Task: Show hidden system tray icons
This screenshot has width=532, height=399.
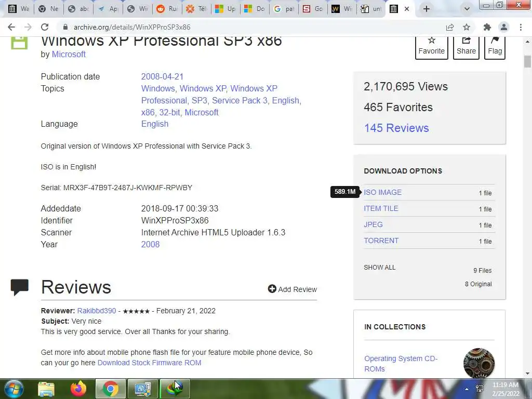Action: (x=467, y=390)
